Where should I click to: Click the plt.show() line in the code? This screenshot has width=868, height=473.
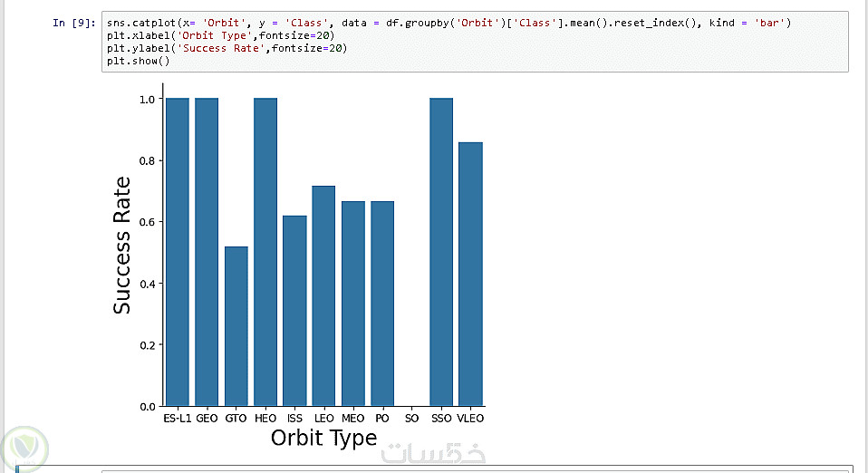point(139,61)
